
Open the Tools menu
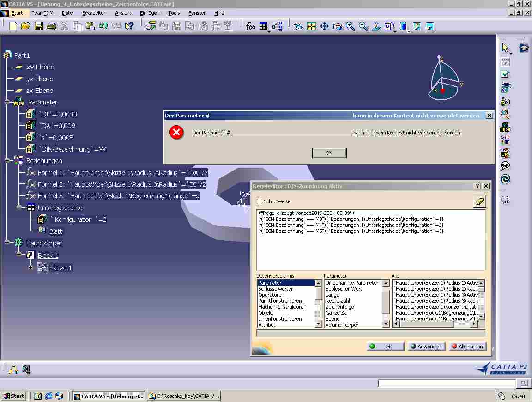(x=174, y=13)
